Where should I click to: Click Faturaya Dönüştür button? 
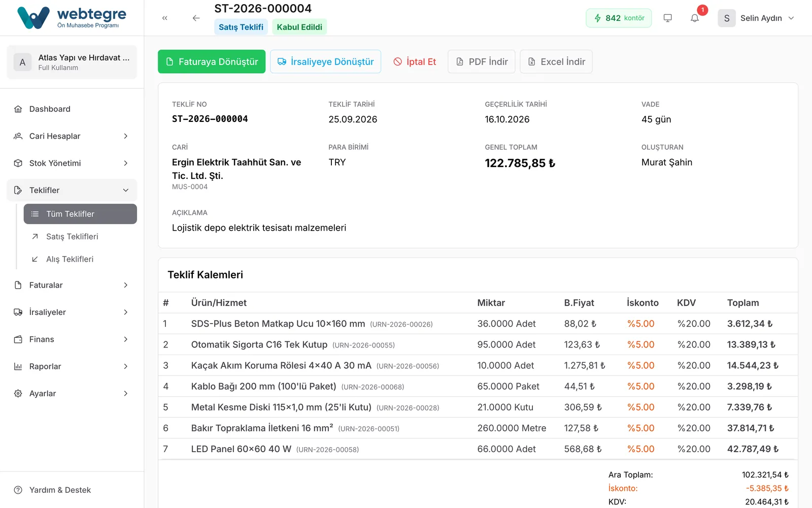[x=212, y=61]
